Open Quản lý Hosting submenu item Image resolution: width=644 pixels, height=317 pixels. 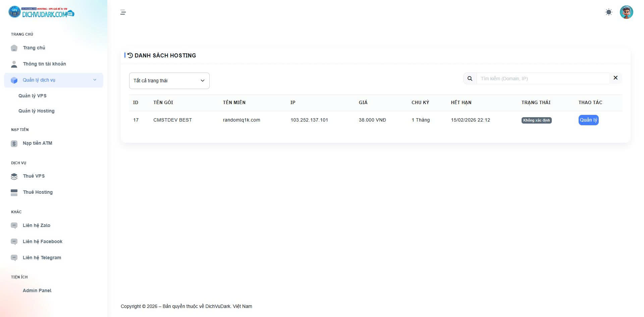(x=37, y=111)
